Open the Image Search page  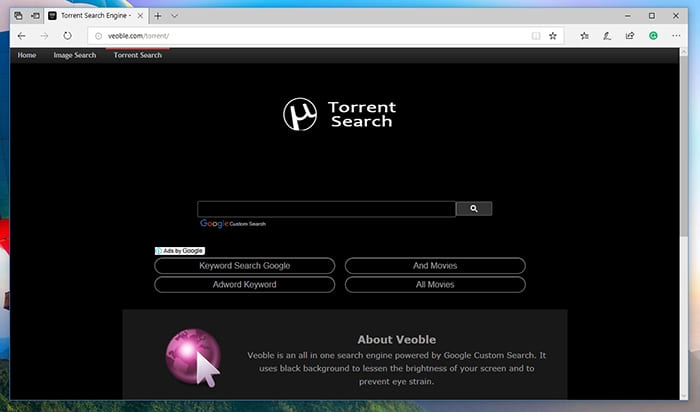pos(75,55)
